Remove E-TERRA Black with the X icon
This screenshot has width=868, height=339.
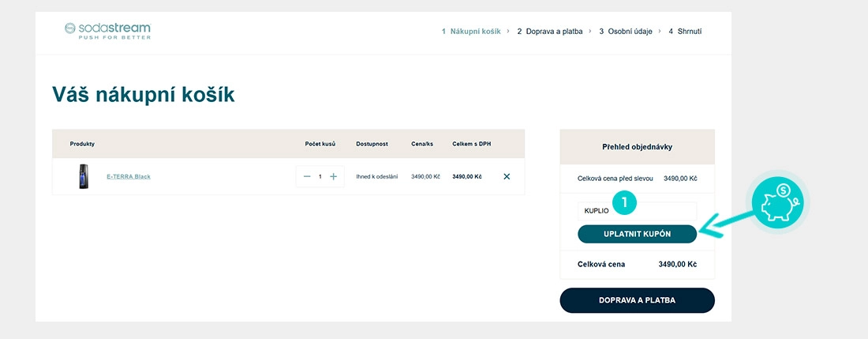507,177
